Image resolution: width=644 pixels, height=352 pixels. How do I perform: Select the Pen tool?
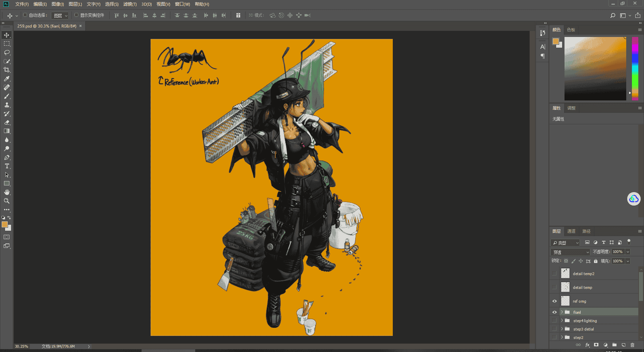(x=7, y=157)
